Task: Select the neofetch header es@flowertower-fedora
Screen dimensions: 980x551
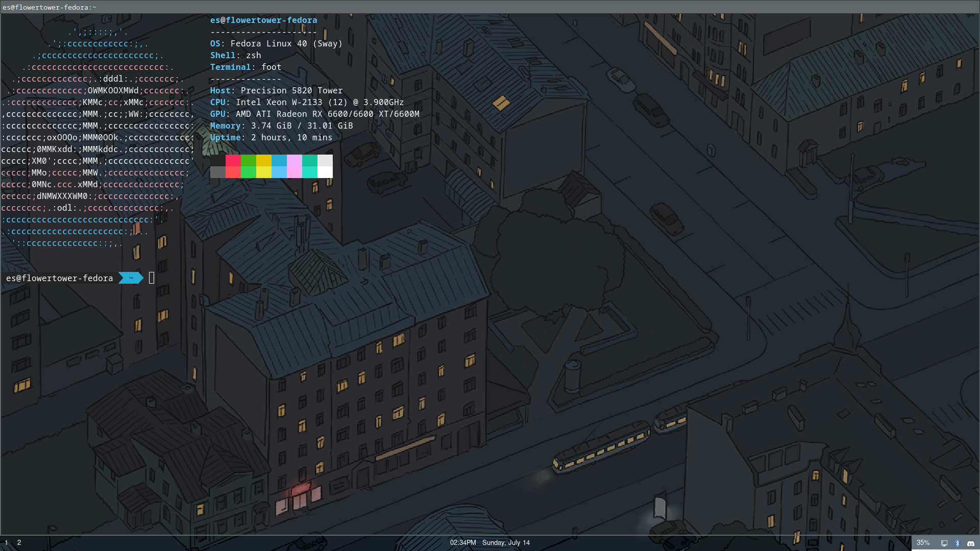Action: coord(263,20)
